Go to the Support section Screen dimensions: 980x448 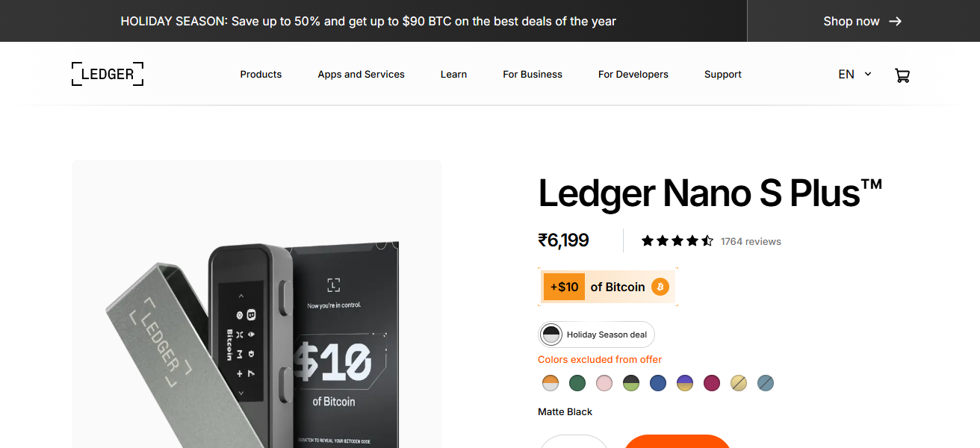click(722, 74)
